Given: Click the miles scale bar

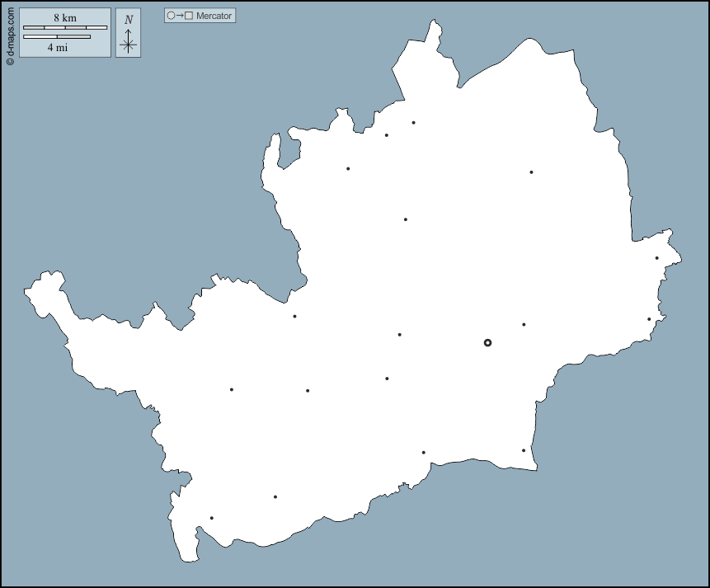Looking at the screenshot, I should click(x=57, y=37).
